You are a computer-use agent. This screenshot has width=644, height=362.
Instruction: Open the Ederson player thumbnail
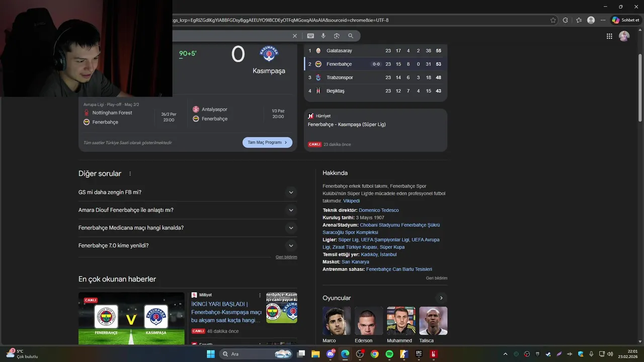pyautogui.click(x=369, y=321)
